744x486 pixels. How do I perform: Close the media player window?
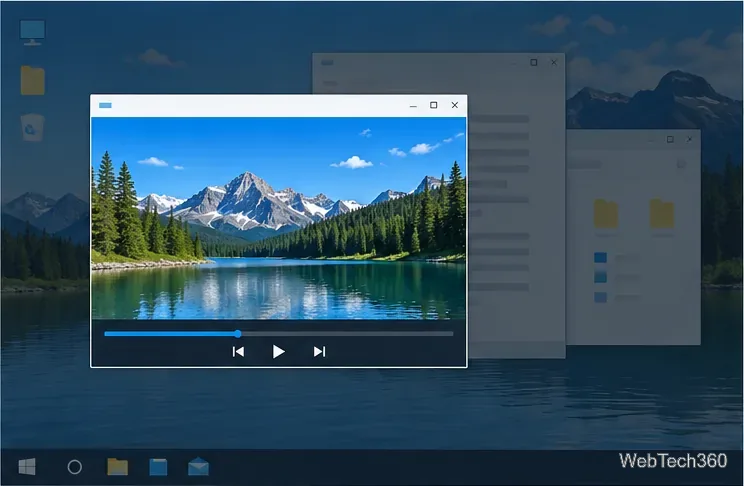pyautogui.click(x=455, y=105)
